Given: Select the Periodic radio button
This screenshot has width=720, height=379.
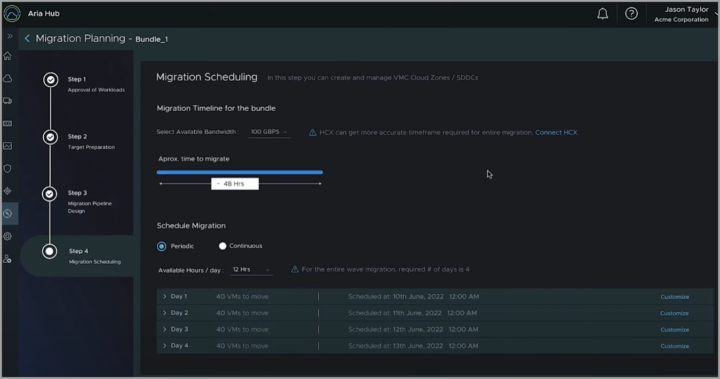Looking at the screenshot, I should coord(162,246).
